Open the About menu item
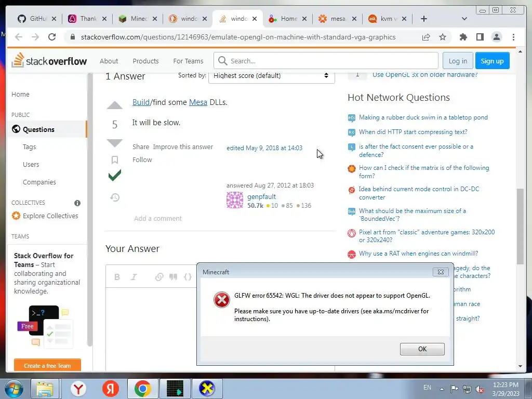The image size is (532, 399). click(109, 61)
